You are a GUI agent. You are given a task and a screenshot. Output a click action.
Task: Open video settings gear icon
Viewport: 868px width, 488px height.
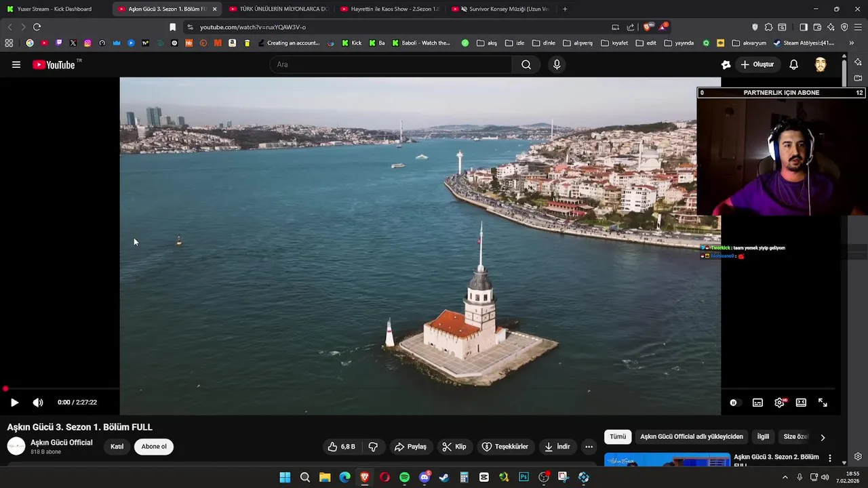(x=779, y=403)
